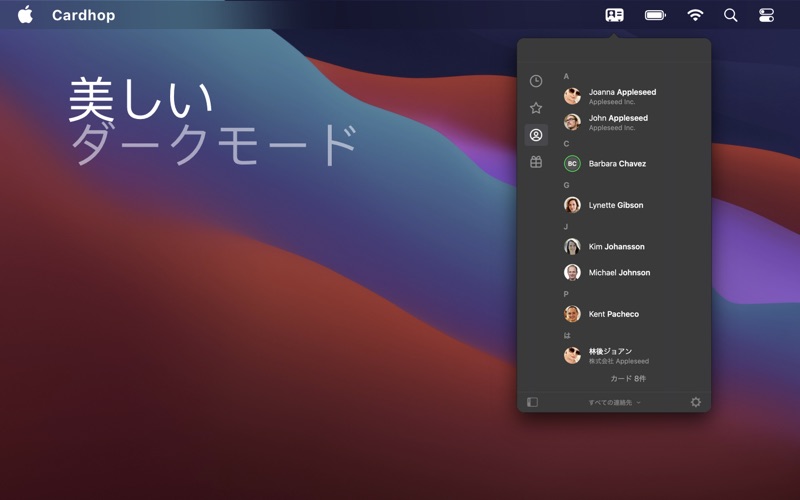Viewport: 800px width, 500px height.
Task: Click 林後ジョアン's avatar photo
Action: [x=572, y=356]
